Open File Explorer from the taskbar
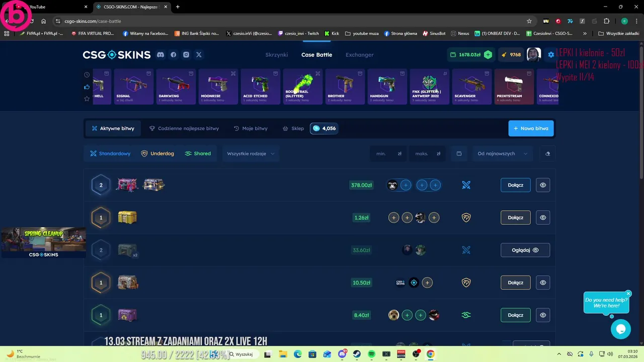 coord(283,354)
